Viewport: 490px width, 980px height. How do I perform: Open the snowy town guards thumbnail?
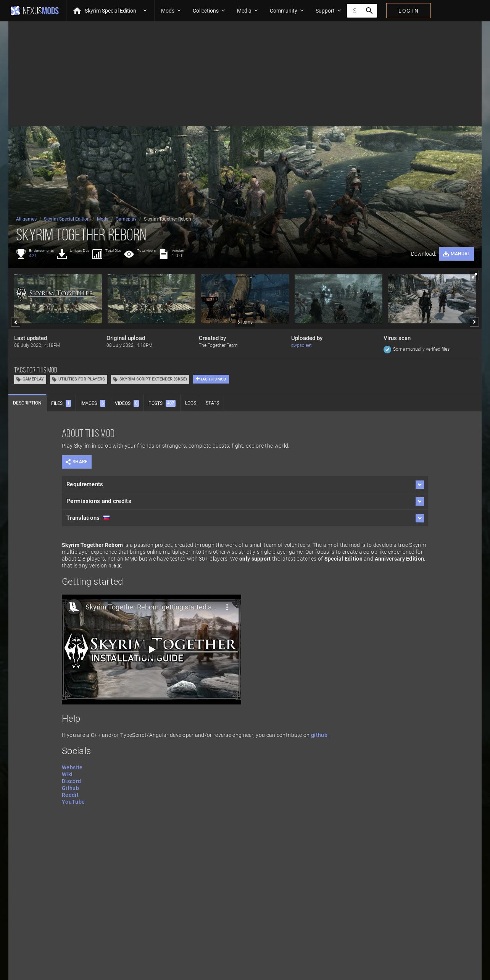coord(432,299)
